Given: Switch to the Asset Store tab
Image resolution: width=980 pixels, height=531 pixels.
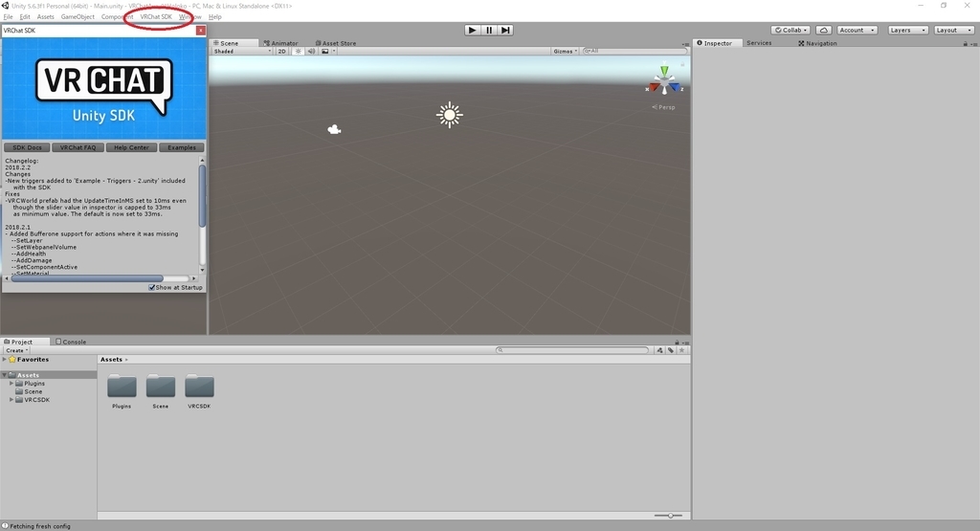Looking at the screenshot, I should (x=336, y=43).
